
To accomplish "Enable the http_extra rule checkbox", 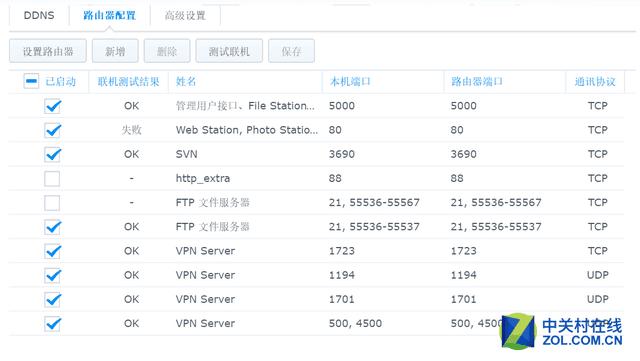I will [x=52, y=178].
